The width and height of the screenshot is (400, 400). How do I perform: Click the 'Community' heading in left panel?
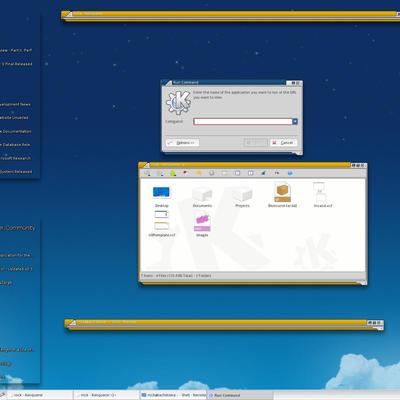tap(18, 228)
